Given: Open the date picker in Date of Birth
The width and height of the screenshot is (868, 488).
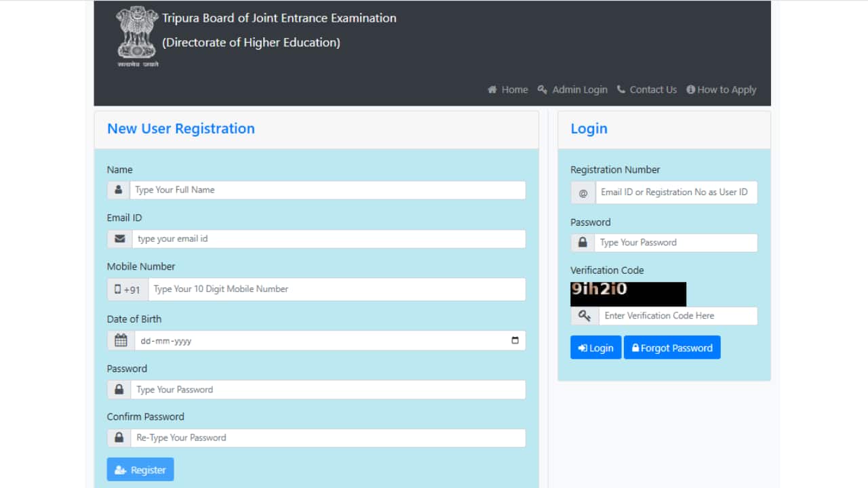Looking at the screenshot, I should click(515, 341).
